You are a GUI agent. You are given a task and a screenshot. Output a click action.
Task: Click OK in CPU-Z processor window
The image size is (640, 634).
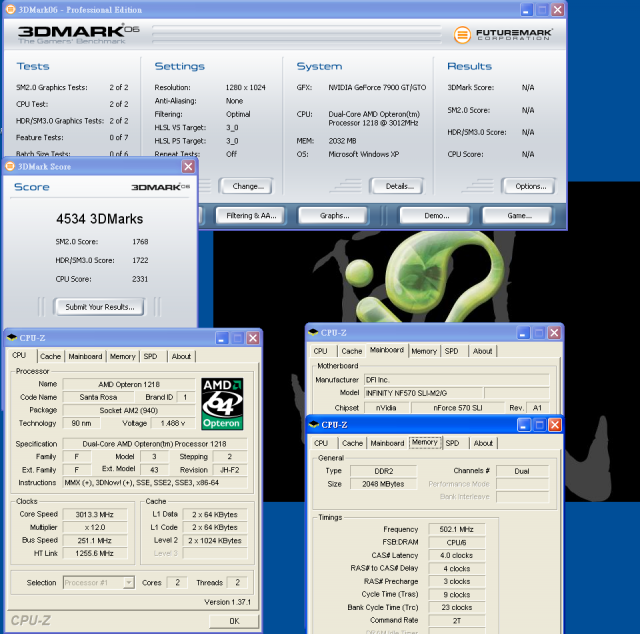(234, 621)
